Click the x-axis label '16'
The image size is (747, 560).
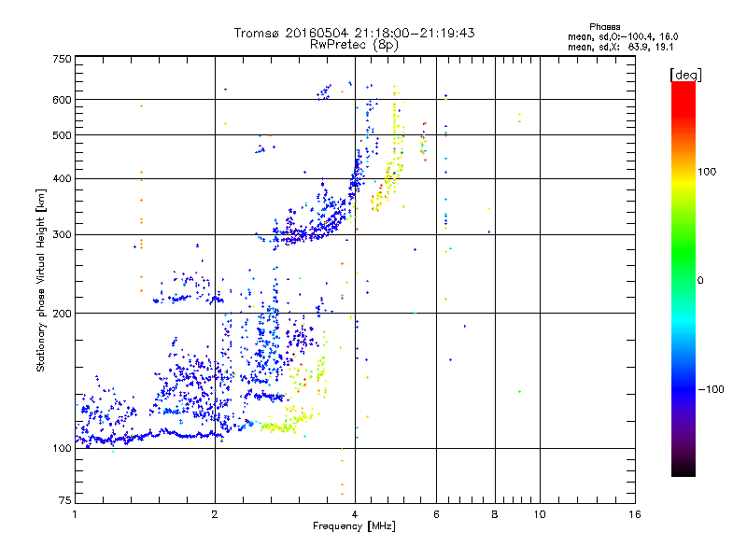tap(635, 514)
